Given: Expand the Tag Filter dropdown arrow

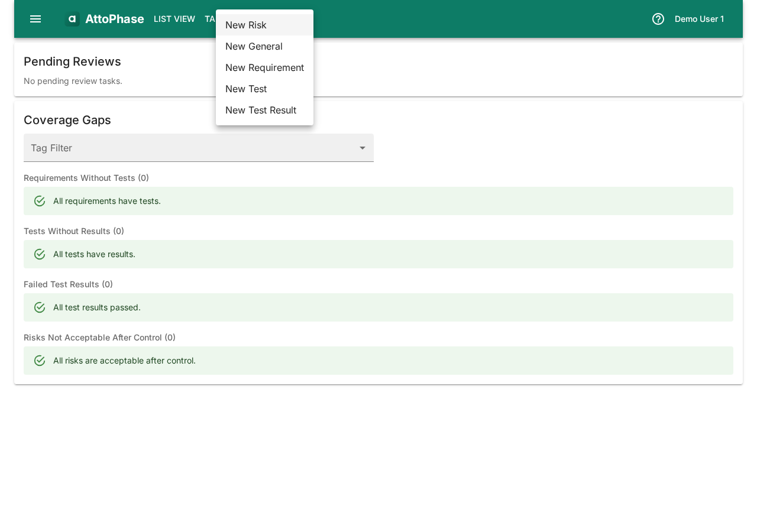Looking at the screenshot, I should [x=362, y=147].
